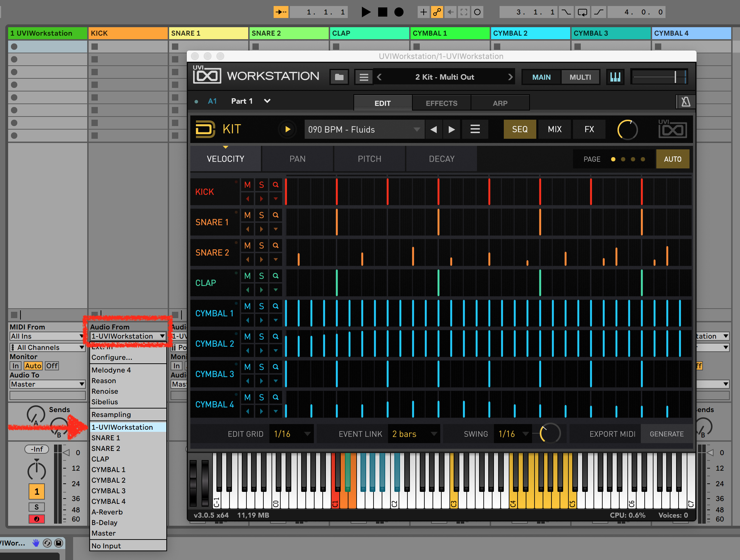Open the 090 BPM - Fluids preset dropdown
This screenshot has height=560, width=740.
[x=364, y=129]
